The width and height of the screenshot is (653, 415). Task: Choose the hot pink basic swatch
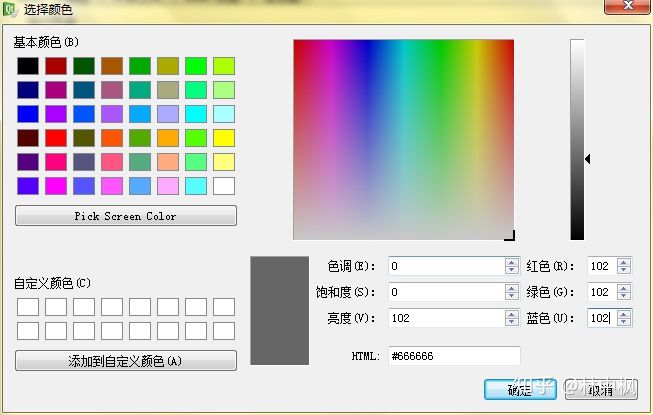56,162
